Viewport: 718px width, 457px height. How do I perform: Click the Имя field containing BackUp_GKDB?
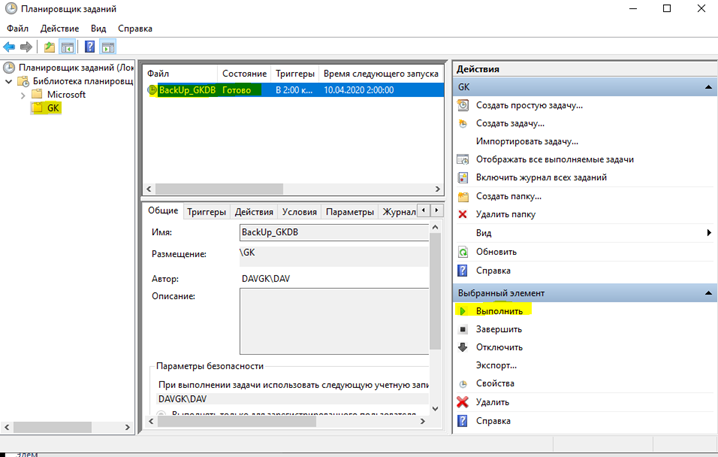334,232
